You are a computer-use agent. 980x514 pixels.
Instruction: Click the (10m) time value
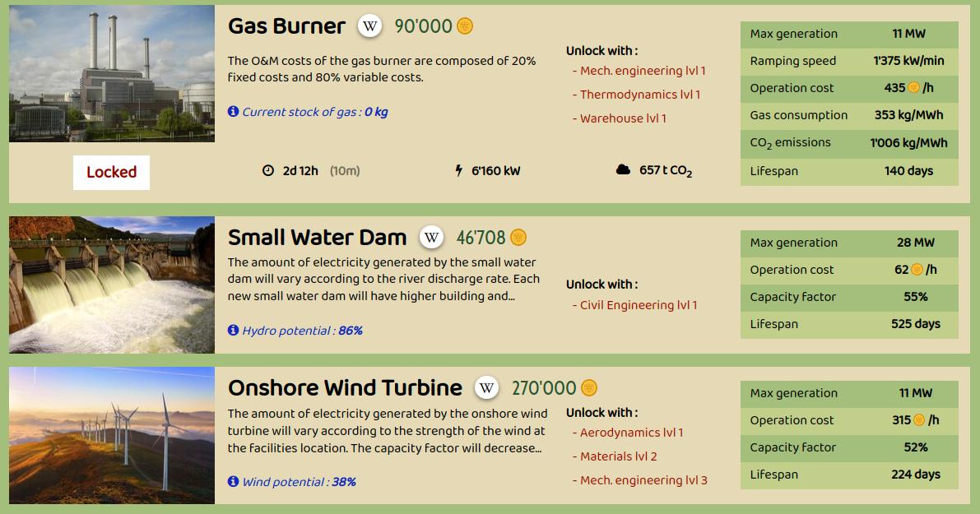[x=345, y=170]
